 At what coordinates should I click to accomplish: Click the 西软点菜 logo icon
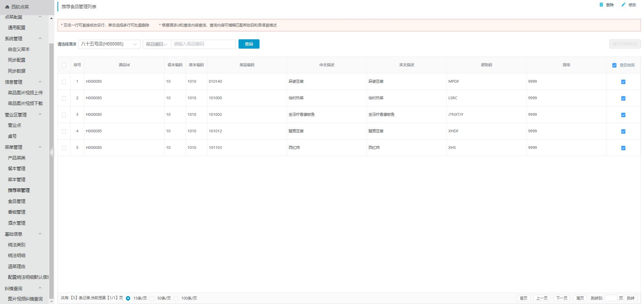pos(7,7)
